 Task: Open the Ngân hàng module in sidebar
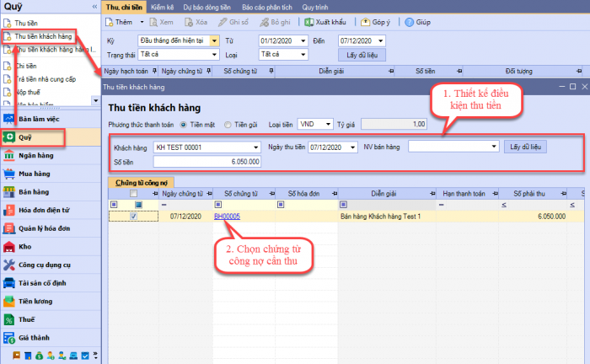point(34,155)
